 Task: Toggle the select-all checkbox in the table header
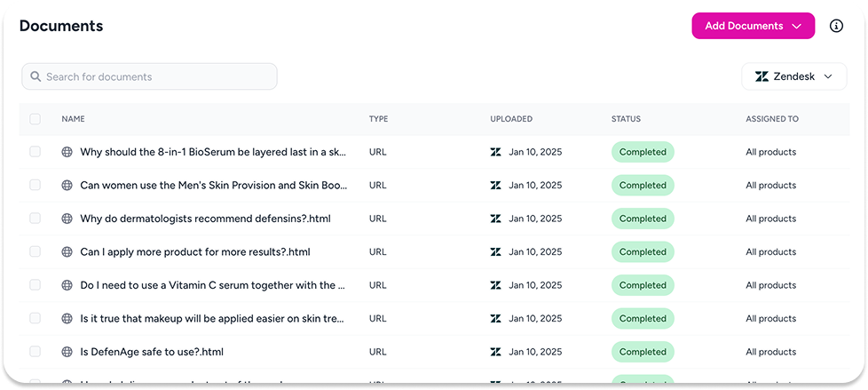coord(36,119)
